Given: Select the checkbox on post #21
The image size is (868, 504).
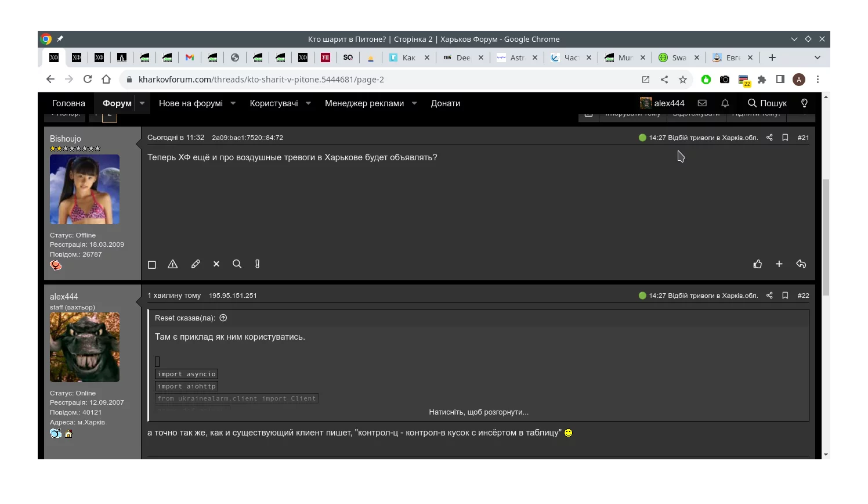Looking at the screenshot, I should [152, 265].
